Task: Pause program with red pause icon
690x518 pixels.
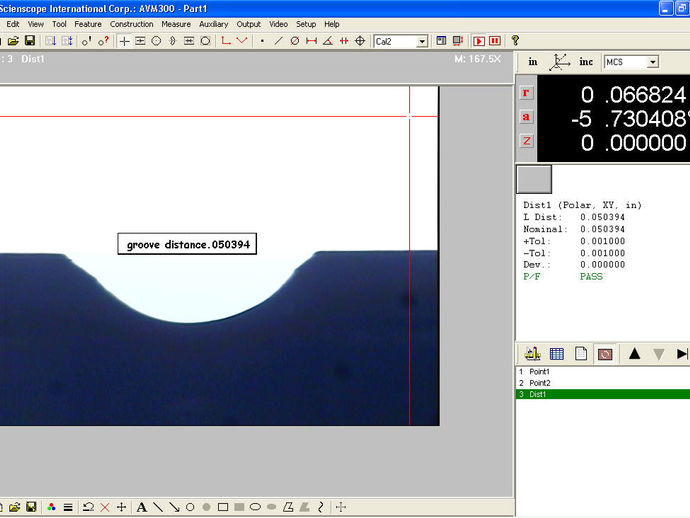Action: pos(495,41)
